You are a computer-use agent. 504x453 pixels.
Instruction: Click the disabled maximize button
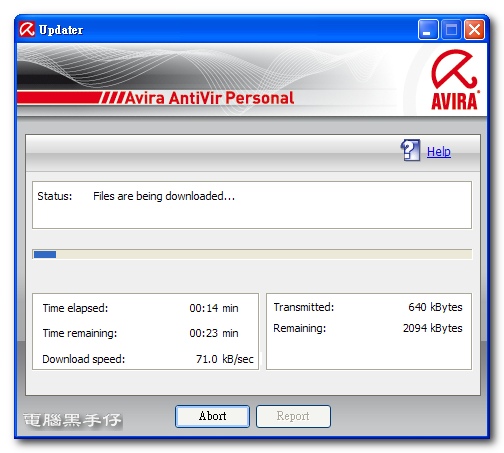click(x=451, y=30)
